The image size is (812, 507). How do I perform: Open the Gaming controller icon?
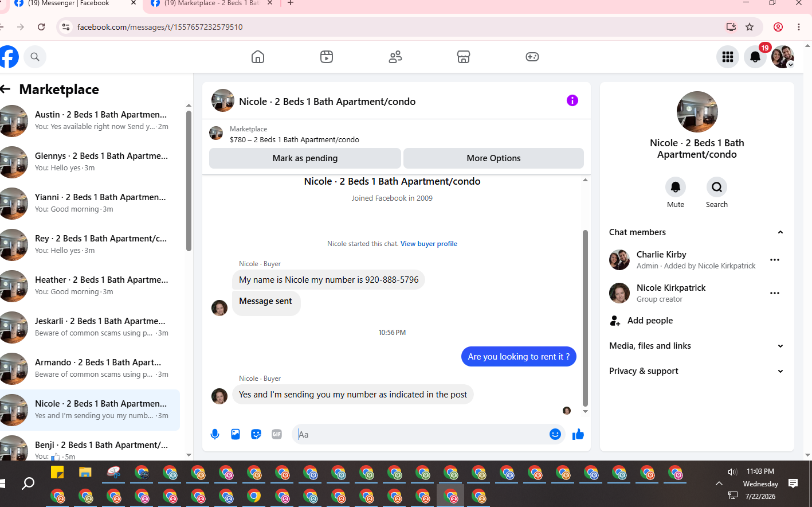(532, 57)
